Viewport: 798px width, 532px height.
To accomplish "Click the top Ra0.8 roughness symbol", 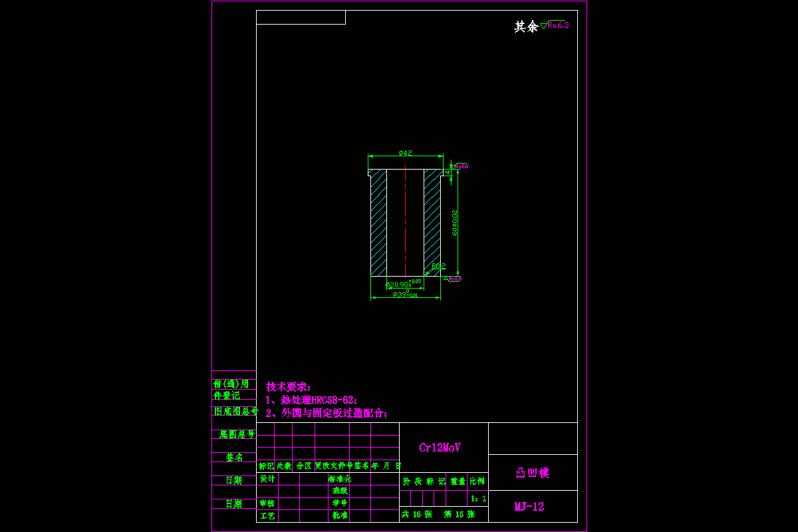I will 460,166.
